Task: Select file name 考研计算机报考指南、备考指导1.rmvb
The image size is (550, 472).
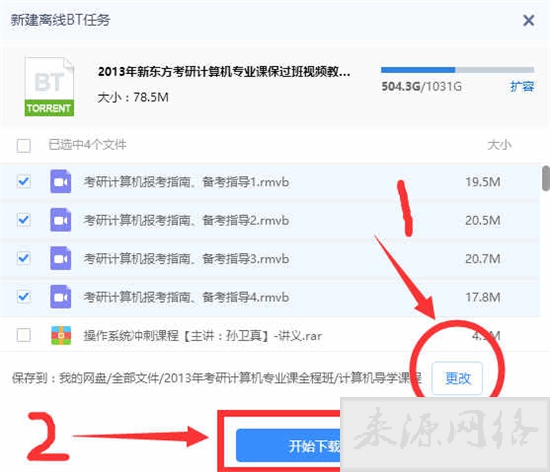Action: point(186,182)
